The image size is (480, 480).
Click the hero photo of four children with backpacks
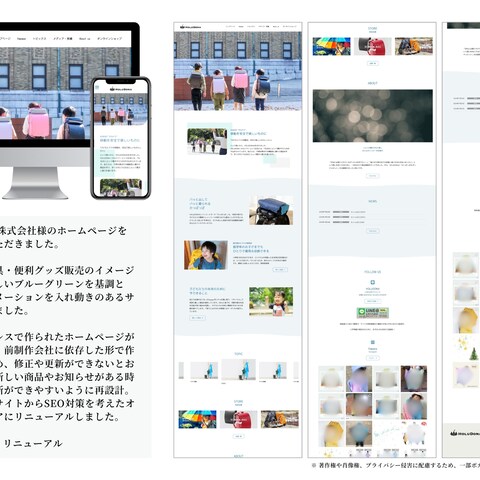coord(238,71)
